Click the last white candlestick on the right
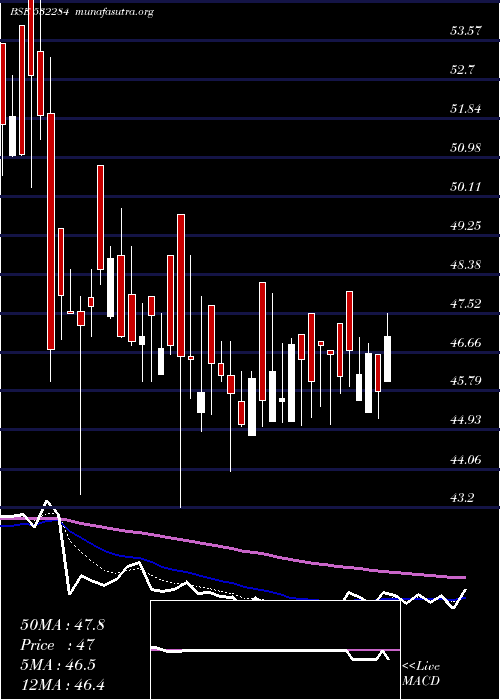Viewport: 500px width, 700px height. coord(388,359)
